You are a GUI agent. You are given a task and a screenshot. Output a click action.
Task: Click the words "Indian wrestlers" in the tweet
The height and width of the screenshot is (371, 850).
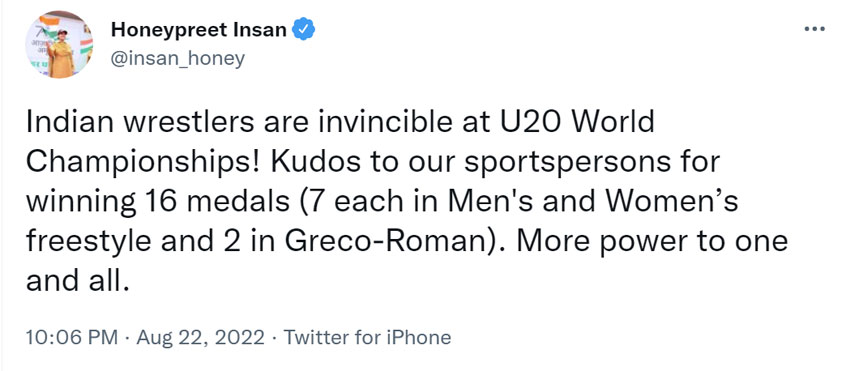(140, 123)
